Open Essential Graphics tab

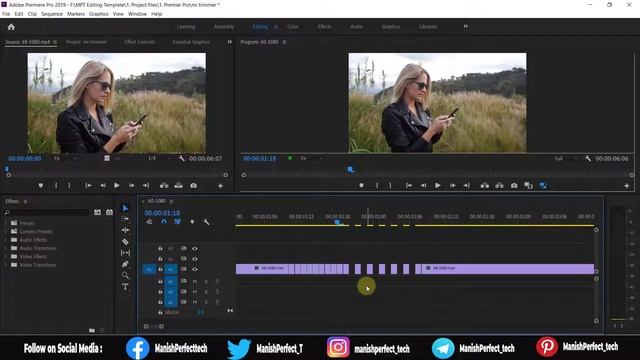click(x=191, y=42)
